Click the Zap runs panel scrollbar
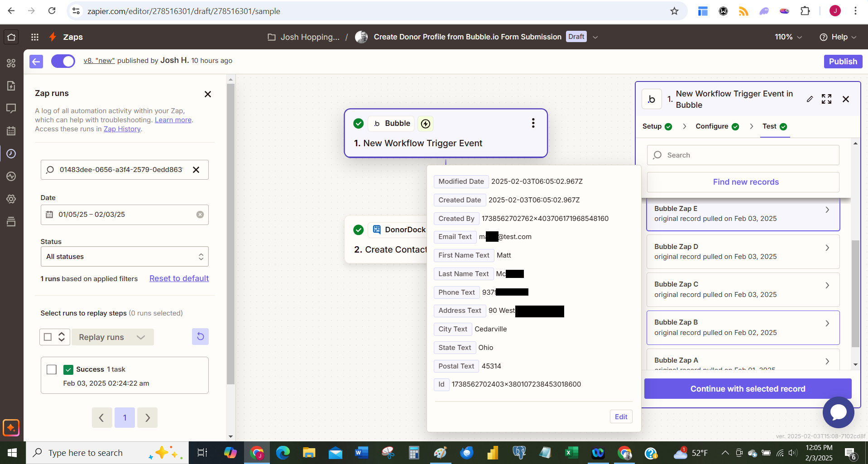The width and height of the screenshot is (868, 464). click(230, 233)
